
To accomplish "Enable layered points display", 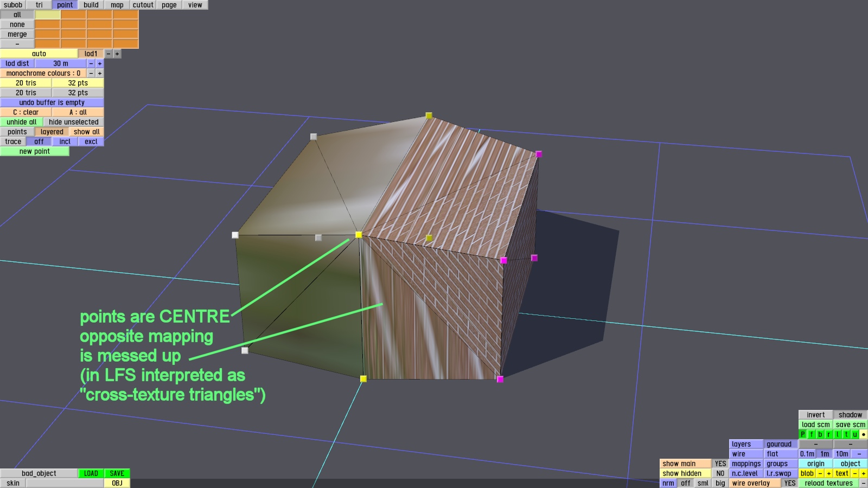I will 52,132.
